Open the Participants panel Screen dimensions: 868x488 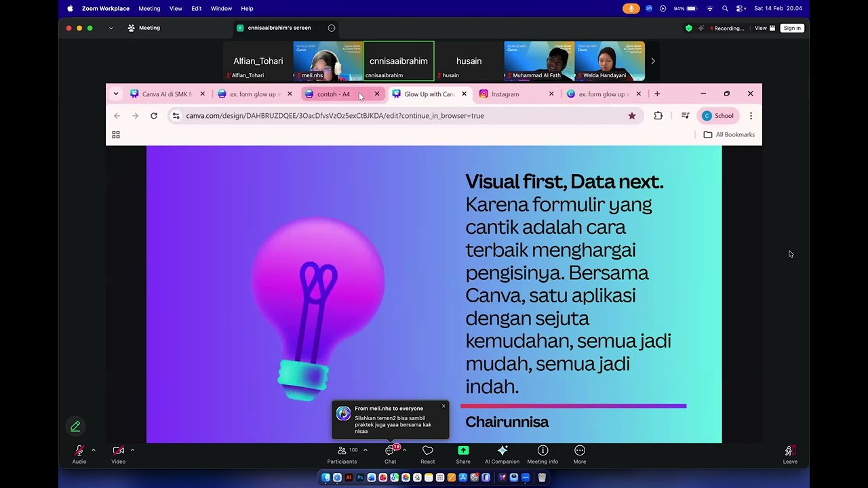pyautogui.click(x=342, y=454)
